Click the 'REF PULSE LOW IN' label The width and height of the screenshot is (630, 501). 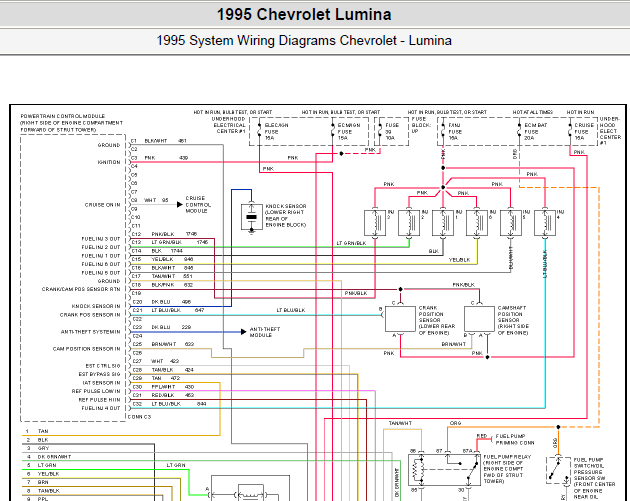[x=96, y=391]
